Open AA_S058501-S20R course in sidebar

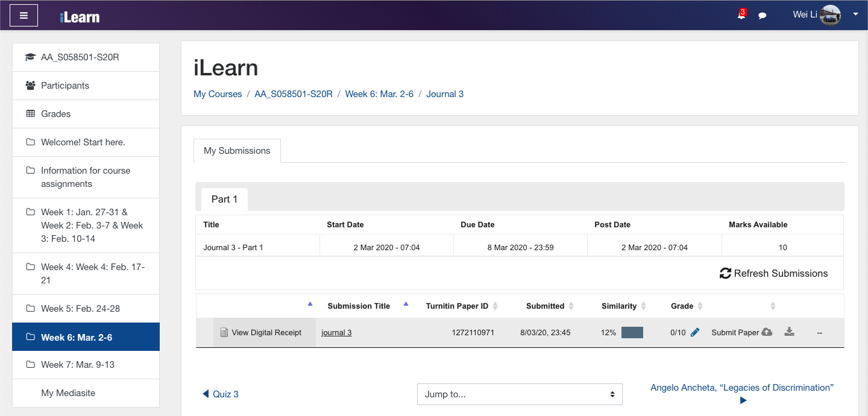pyautogui.click(x=86, y=57)
